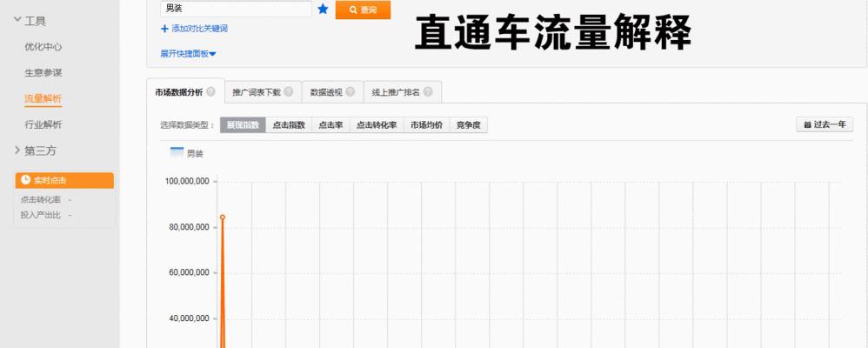Click the 80,000,000 axis label
Screen dimensions: 868x348
pos(190,227)
